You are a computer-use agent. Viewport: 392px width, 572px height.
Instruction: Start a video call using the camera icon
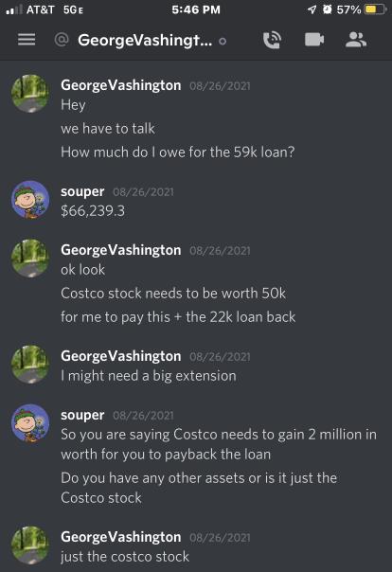click(x=314, y=40)
